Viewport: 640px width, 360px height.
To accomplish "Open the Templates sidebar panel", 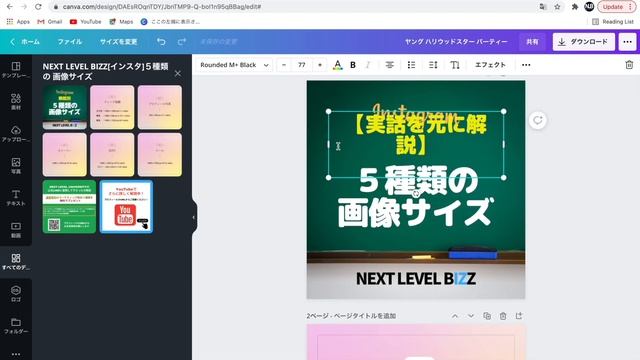I will [x=16, y=70].
